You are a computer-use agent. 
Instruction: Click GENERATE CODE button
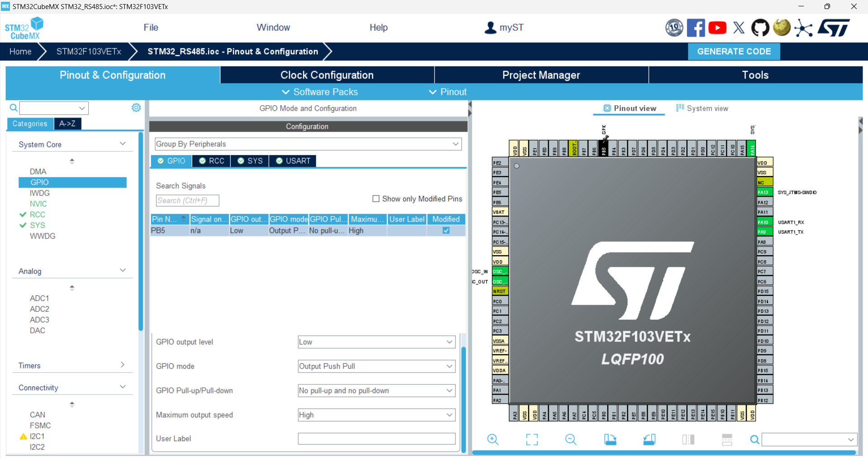734,52
